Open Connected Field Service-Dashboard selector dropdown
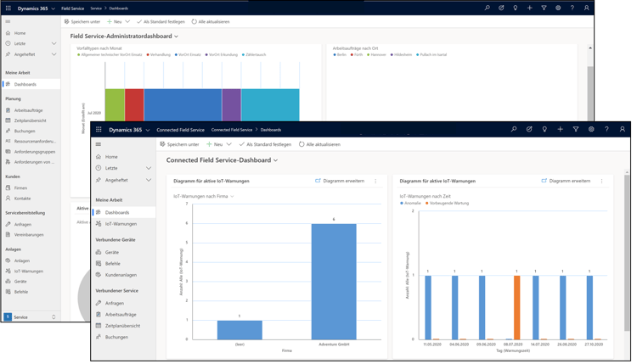637x364 pixels. (x=276, y=160)
